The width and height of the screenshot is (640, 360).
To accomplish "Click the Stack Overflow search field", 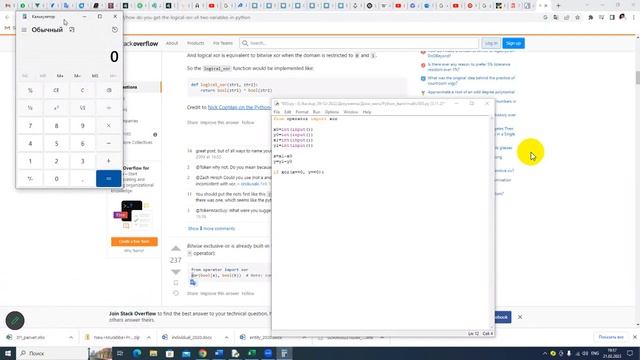I will (359, 43).
